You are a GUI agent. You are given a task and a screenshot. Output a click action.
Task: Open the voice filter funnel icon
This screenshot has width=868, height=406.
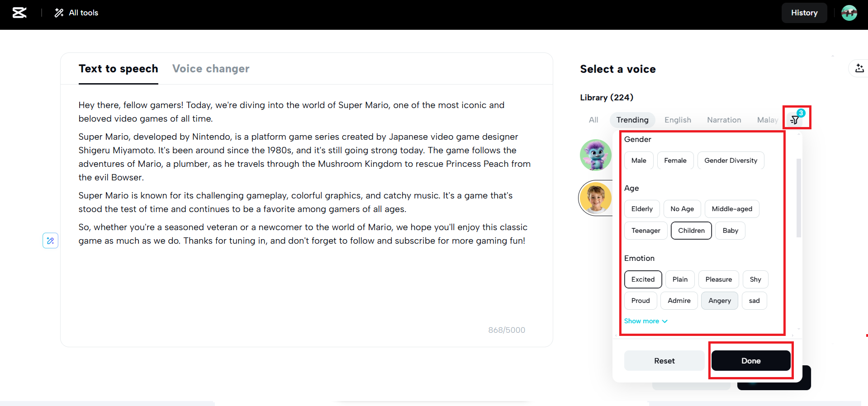[795, 120]
